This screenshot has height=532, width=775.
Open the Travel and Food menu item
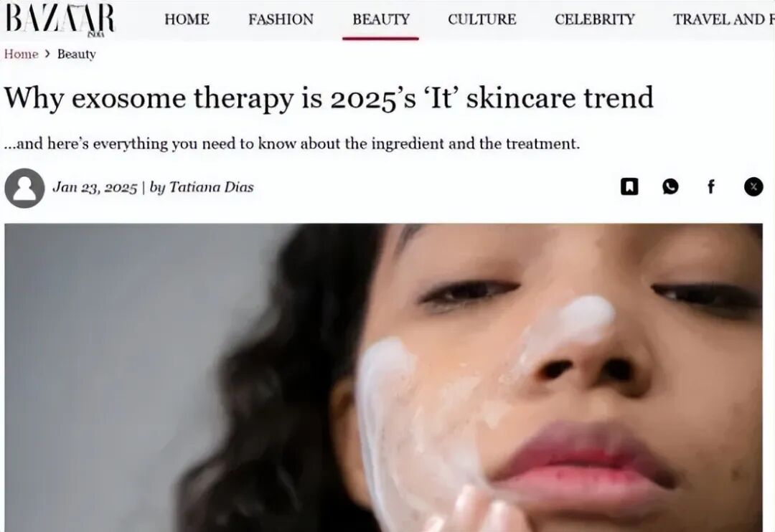click(723, 19)
